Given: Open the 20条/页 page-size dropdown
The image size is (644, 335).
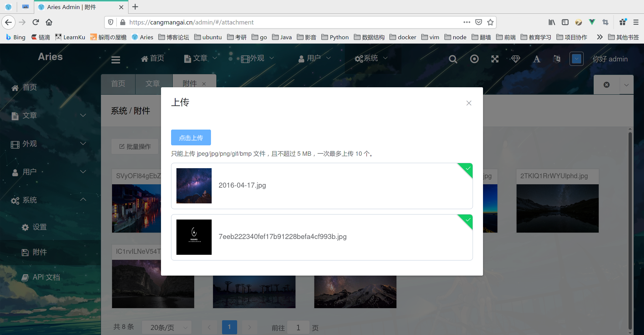Looking at the screenshot, I should 166,327.
